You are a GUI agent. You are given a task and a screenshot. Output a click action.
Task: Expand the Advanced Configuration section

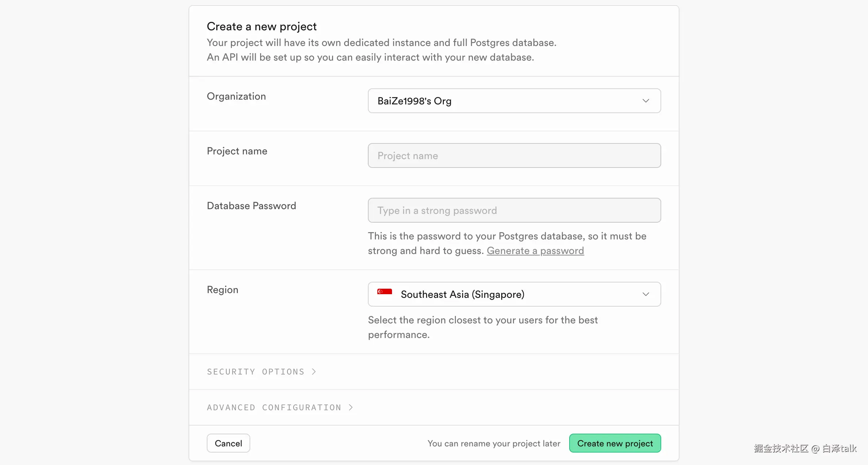click(x=274, y=407)
